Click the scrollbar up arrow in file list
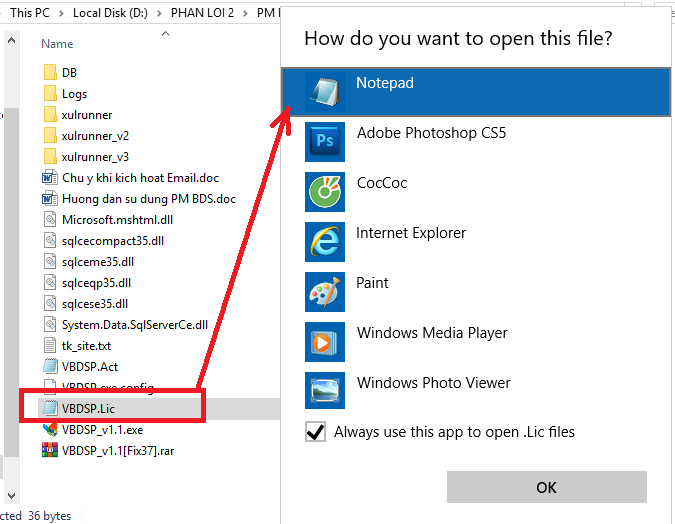The height and width of the screenshot is (524, 675). (12, 40)
